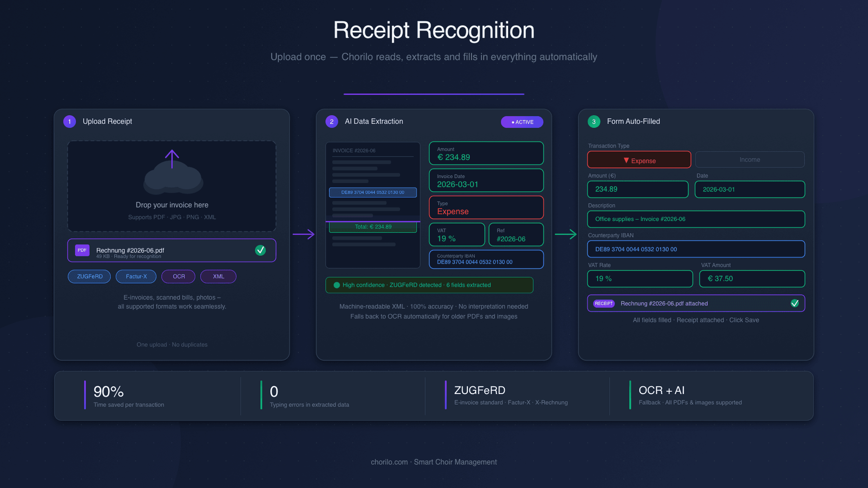Select Income as the transaction type
Viewport: 868px width, 488px height.
[749, 159]
